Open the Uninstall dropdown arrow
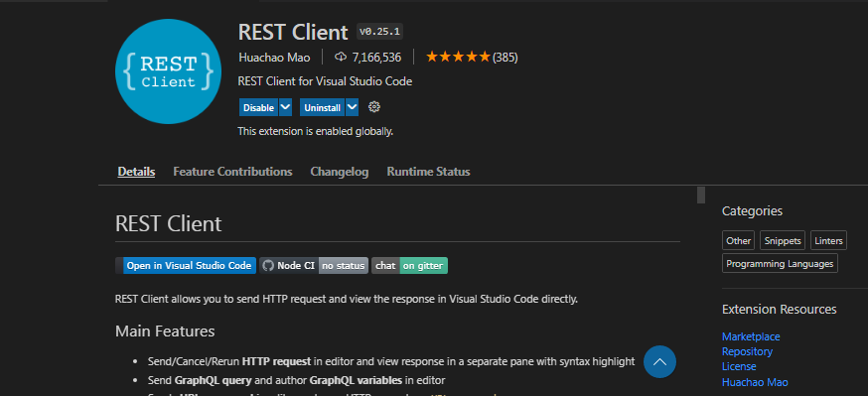Viewport: 868px width, 396px height. pyautogui.click(x=353, y=107)
